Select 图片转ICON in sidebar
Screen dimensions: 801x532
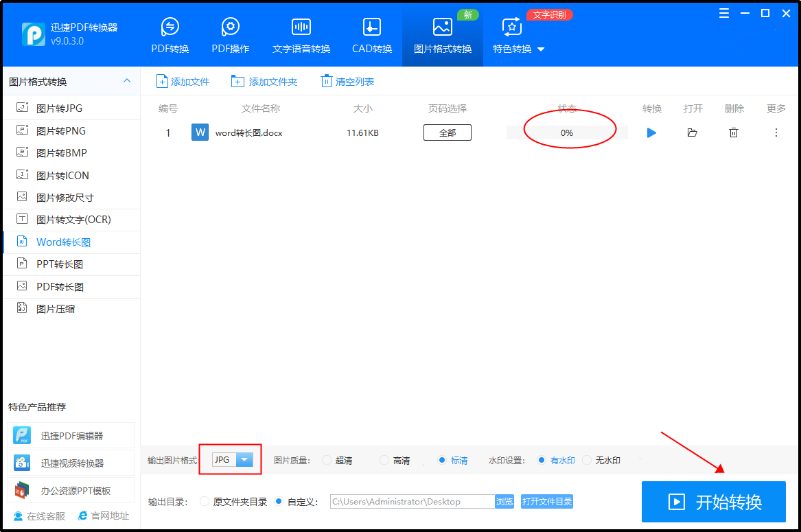(x=71, y=175)
